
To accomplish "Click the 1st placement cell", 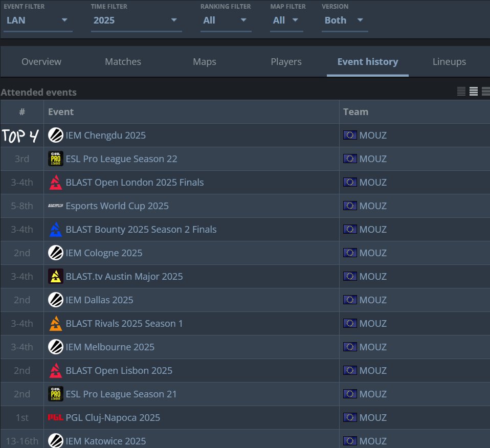I will (22, 417).
